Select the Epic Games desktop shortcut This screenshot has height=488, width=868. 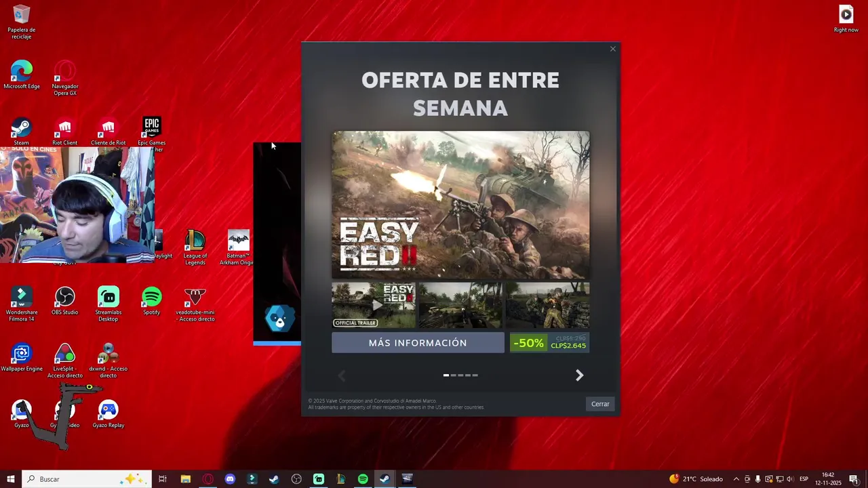click(152, 131)
